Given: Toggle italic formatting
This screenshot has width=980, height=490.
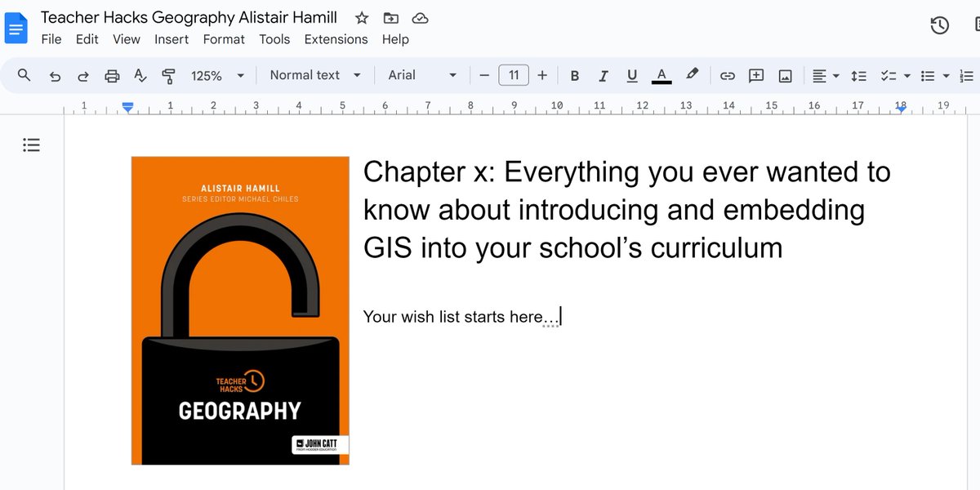Looking at the screenshot, I should pos(603,75).
